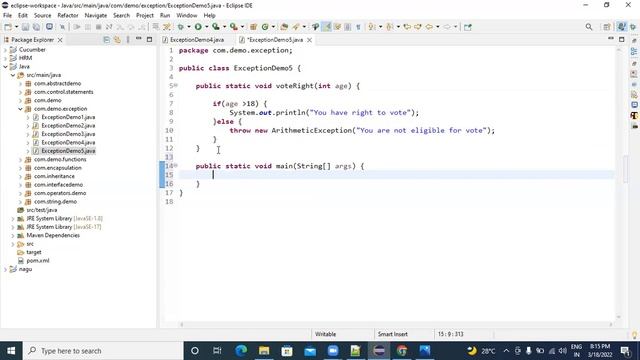Open the Source menu

pyautogui.click(x=42, y=16)
